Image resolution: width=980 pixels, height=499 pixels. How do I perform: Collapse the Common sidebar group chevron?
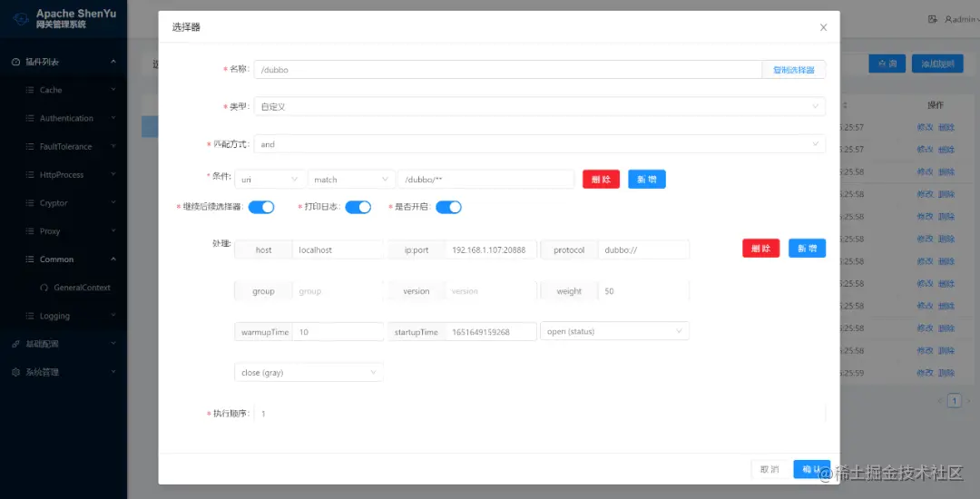point(113,259)
